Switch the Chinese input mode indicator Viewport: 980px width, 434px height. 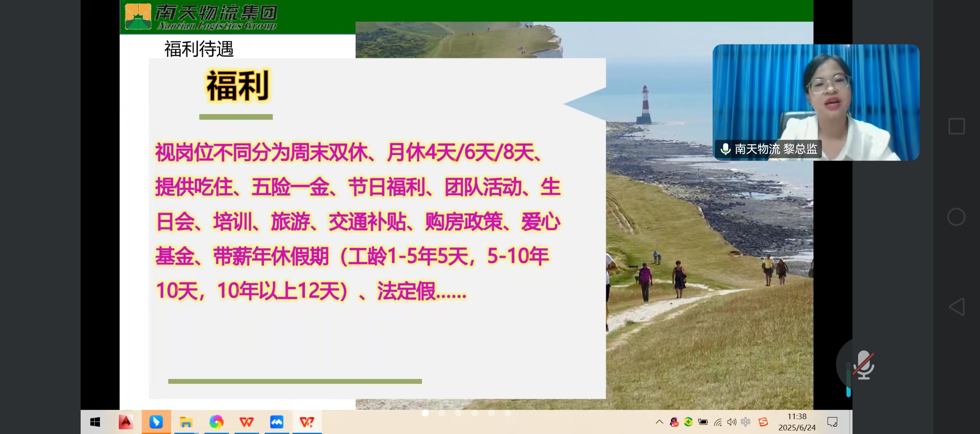[x=746, y=422]
